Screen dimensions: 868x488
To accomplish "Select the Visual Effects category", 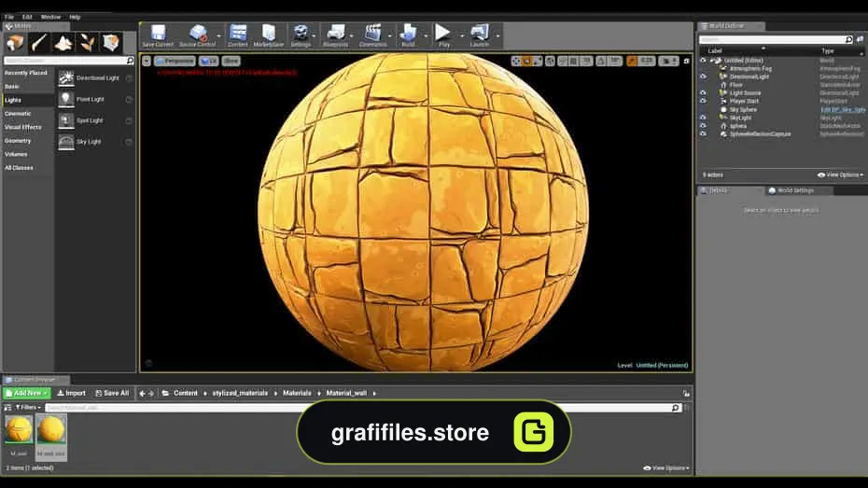I will click(23, 127).
